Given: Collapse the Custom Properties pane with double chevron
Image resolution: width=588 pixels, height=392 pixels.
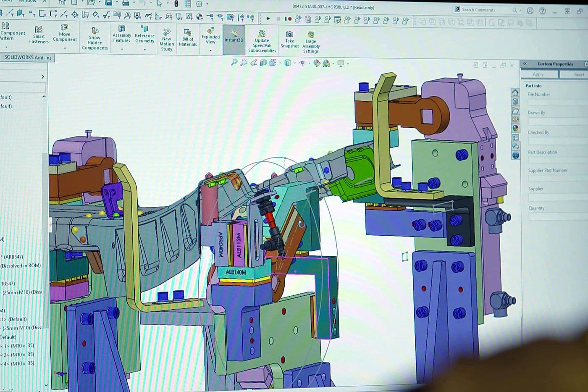Looking at the screenshot, I should 525,63.
